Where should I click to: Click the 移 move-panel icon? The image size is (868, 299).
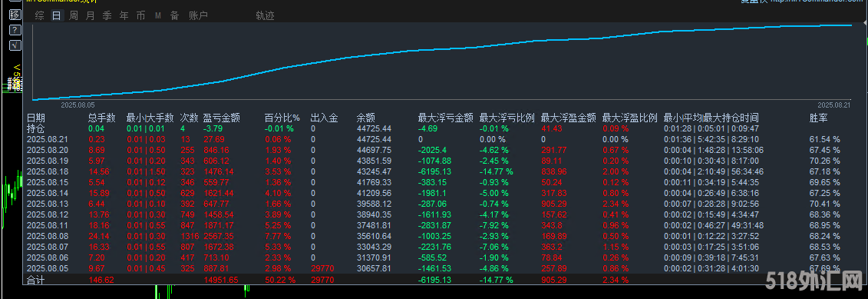tap(15, 15)
